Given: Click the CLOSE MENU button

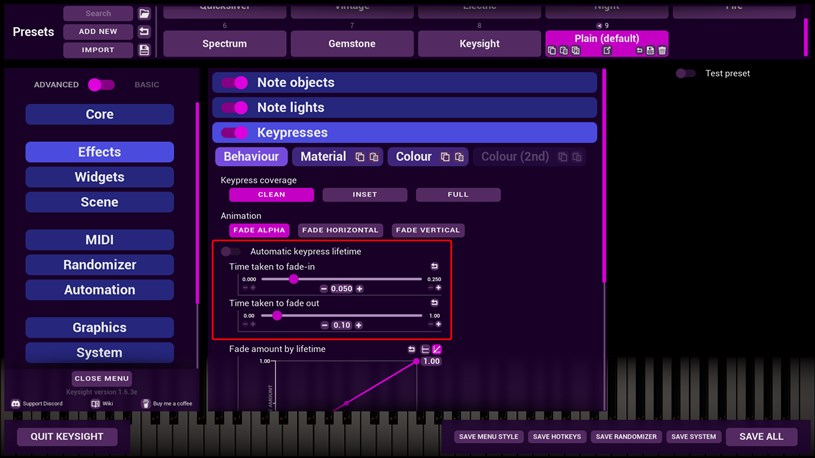Looking at the screenshot, I should point(101,378).
